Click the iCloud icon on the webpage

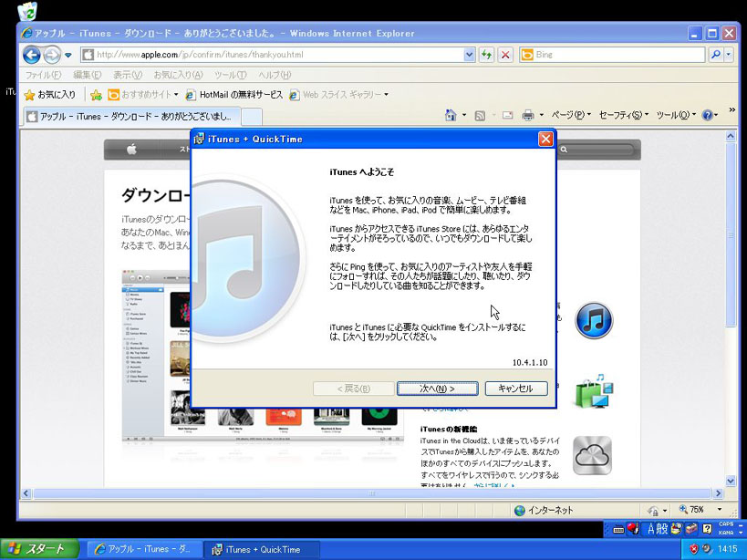click(592, 456)
